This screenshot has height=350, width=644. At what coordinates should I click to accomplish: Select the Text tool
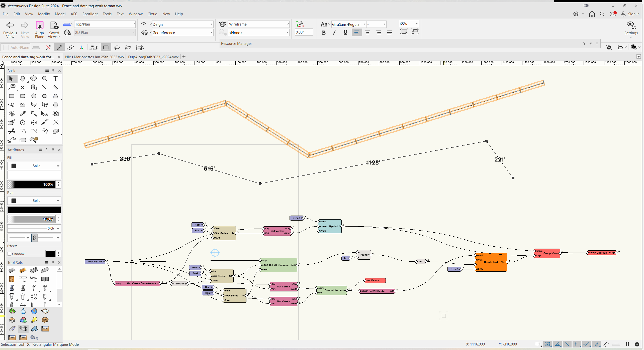[55, 78]
